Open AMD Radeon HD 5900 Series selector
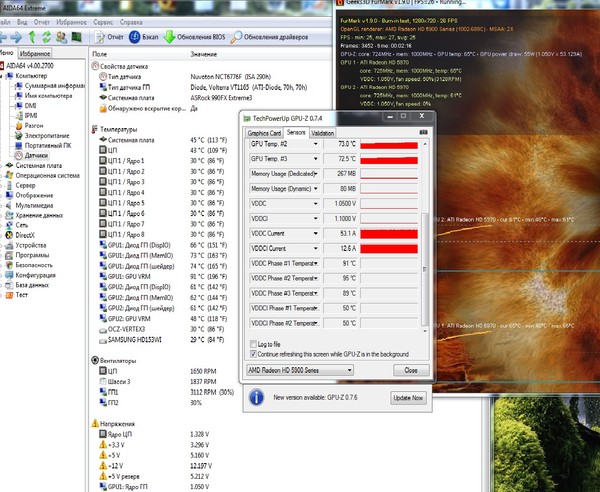This screenshot has width=600, height=492. click(300, 370)
